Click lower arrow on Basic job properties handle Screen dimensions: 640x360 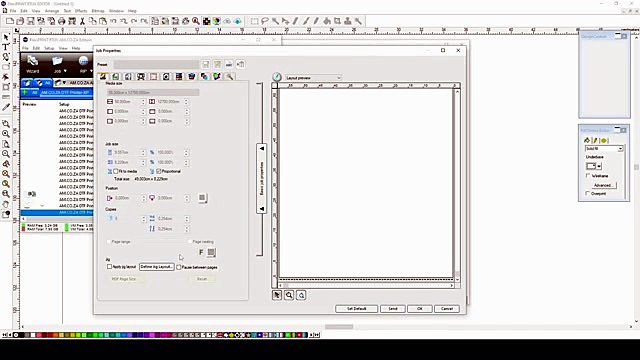[262, 209]
